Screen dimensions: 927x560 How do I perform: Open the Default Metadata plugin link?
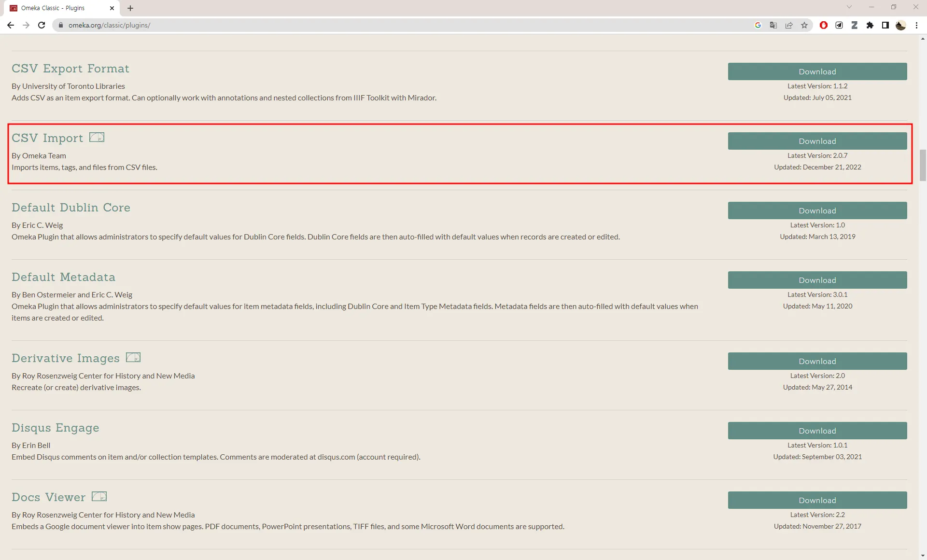point(63,277)
